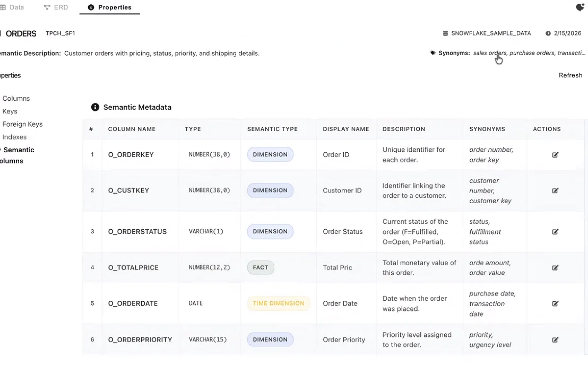Edit semantic metadata for O_TOTALPRICE row
This screenshot has height=392, width=588.
click(555, 267)
